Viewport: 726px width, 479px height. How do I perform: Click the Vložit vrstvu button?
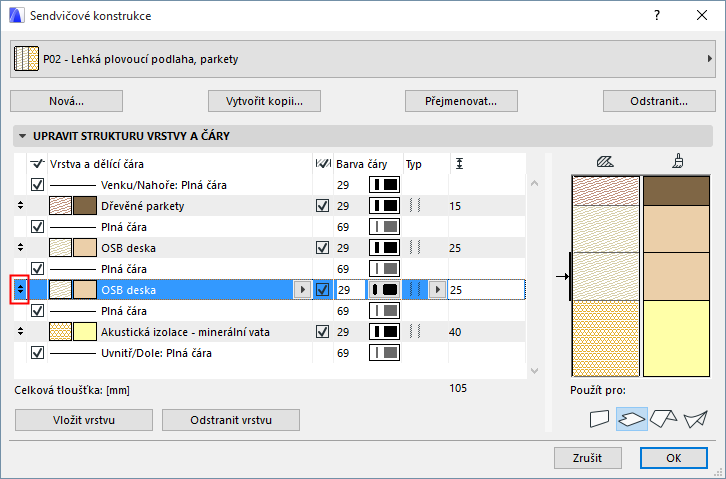84,420
